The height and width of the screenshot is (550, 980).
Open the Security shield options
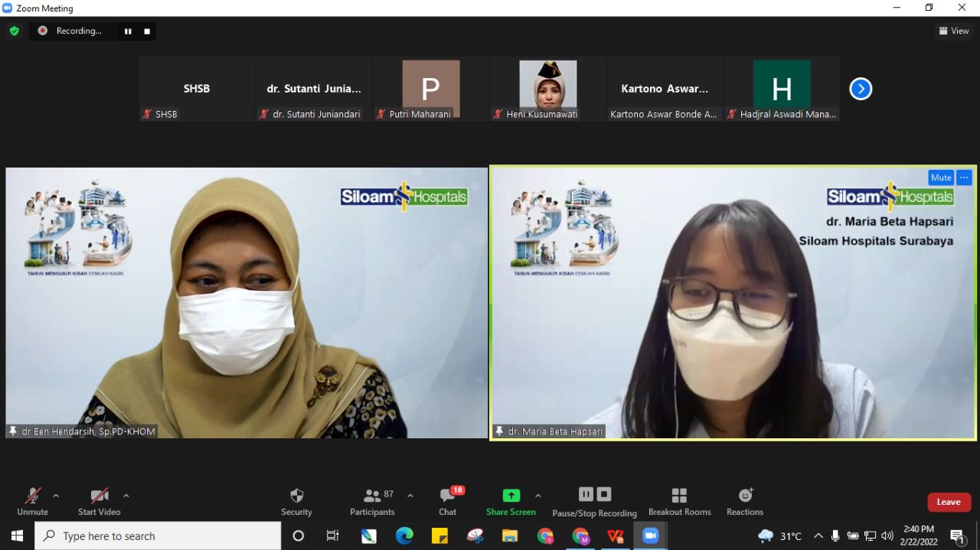pyautogui.click(x=296, y=501)
